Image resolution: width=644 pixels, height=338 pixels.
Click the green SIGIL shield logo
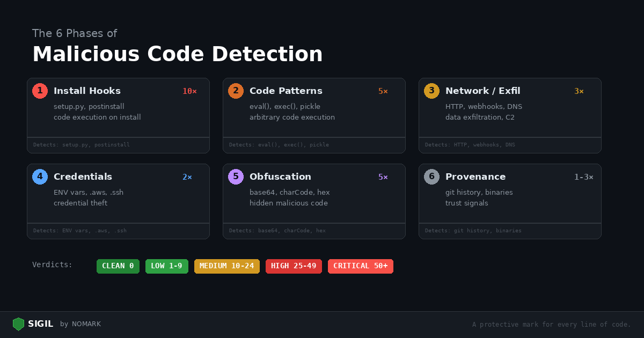[19, 324]
